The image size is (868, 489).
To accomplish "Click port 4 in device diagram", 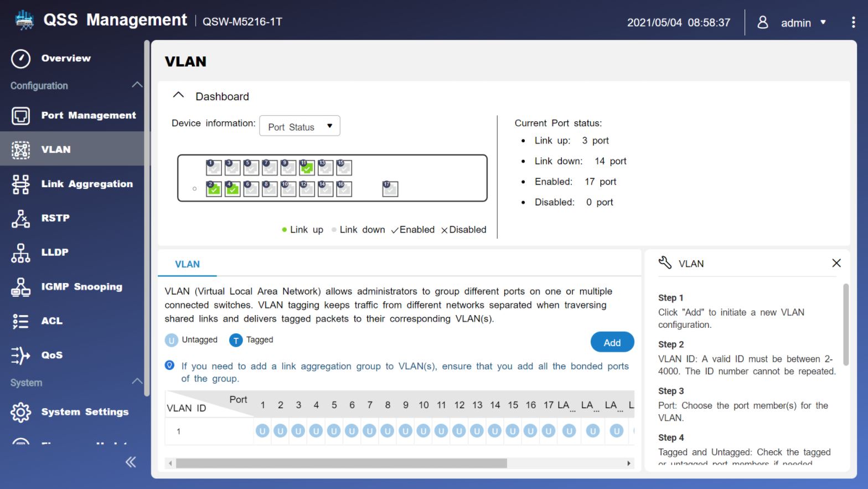I will (x=232, y=189).
